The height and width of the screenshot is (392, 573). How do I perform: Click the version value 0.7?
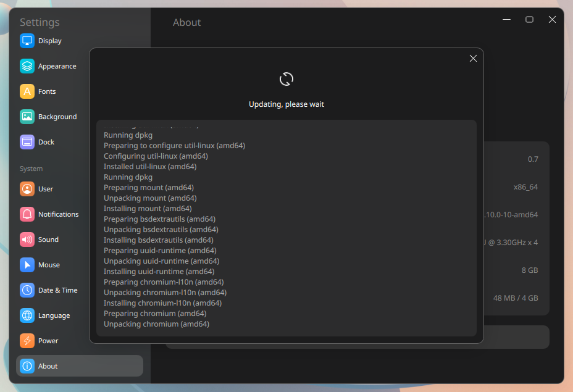coord(533,159)
